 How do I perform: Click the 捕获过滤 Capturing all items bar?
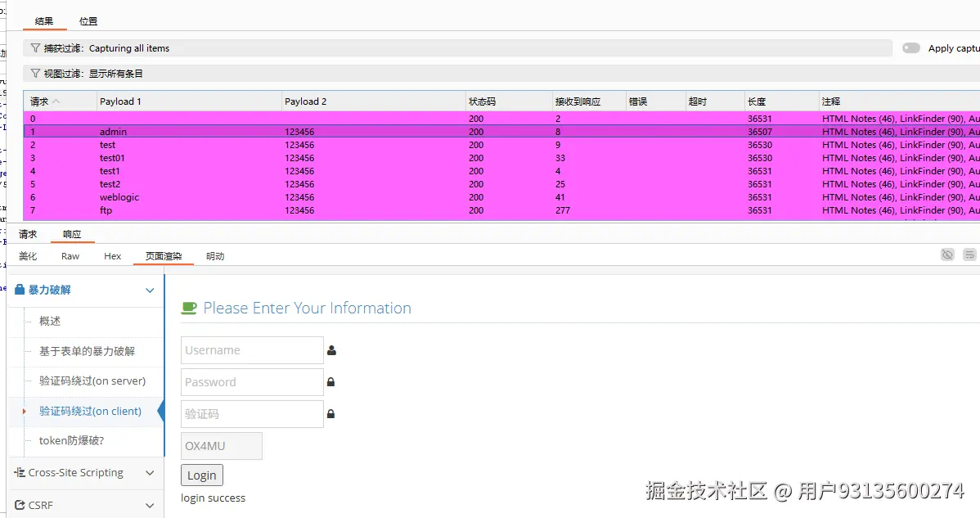click(x=457, y=48)
